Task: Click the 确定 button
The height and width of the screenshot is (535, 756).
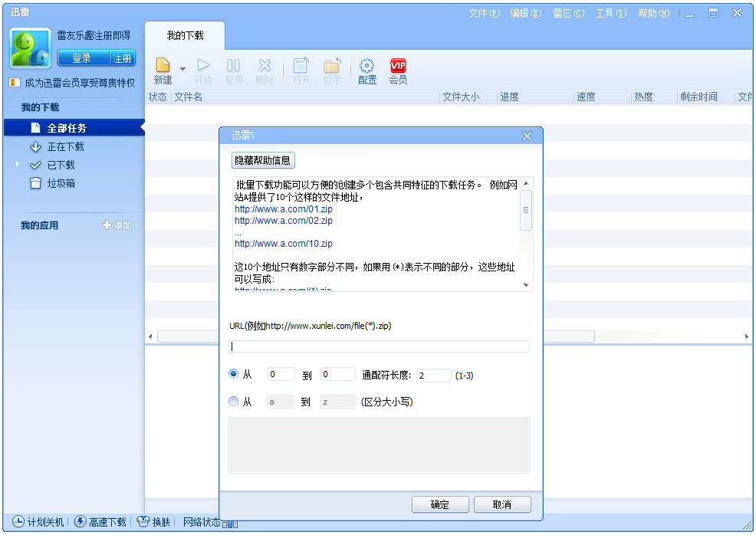Action: coord(440,504)
